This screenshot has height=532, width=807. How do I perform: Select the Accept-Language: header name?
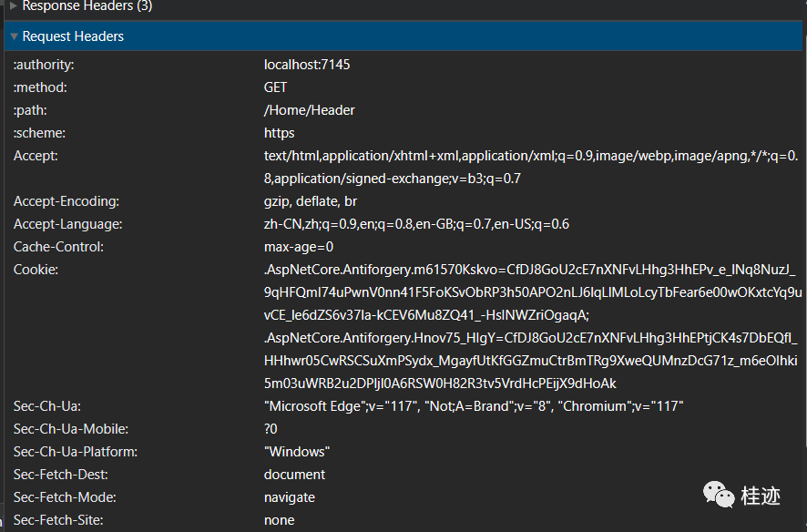tap(68, 224)
